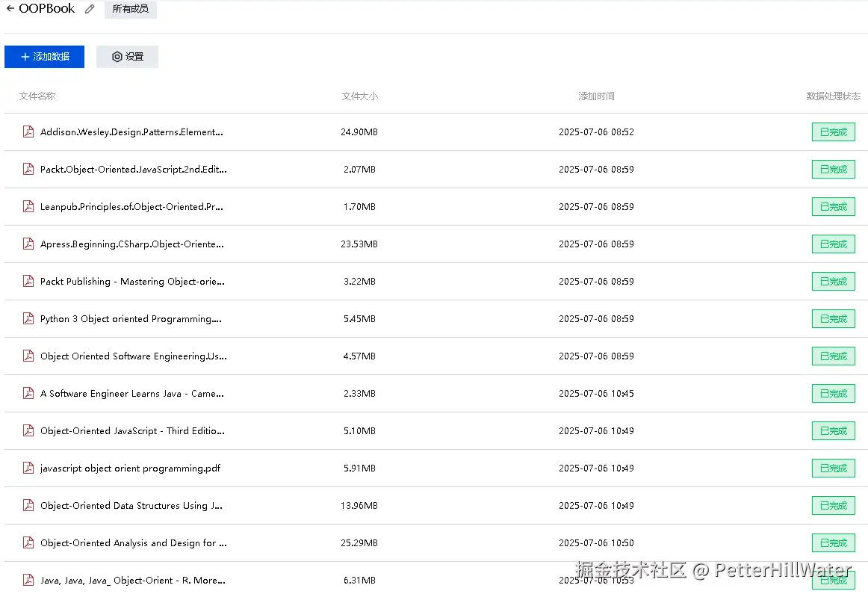Click the 数据处理状态 column header
The height and width of the screenshot is (597, 868).
pos(833,96)
